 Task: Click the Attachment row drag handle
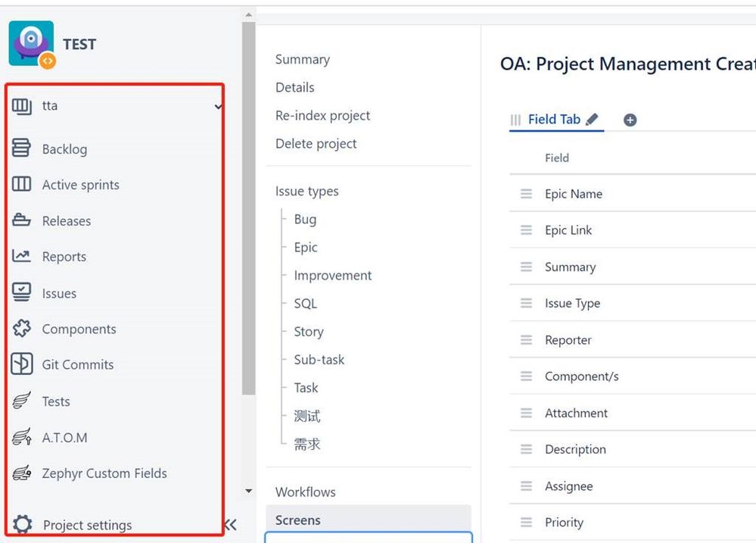(x=526, y=413)
